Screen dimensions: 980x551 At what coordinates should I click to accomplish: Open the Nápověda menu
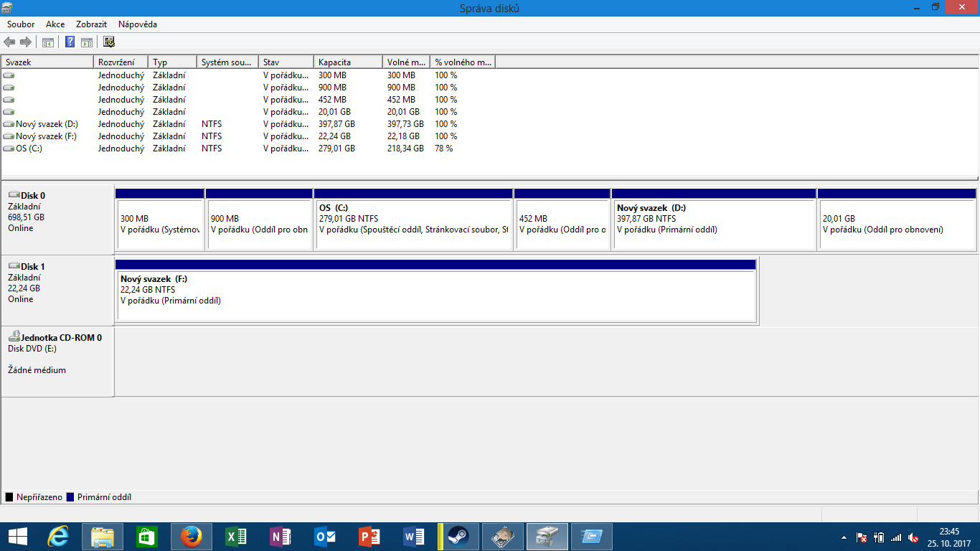(138, 24)
